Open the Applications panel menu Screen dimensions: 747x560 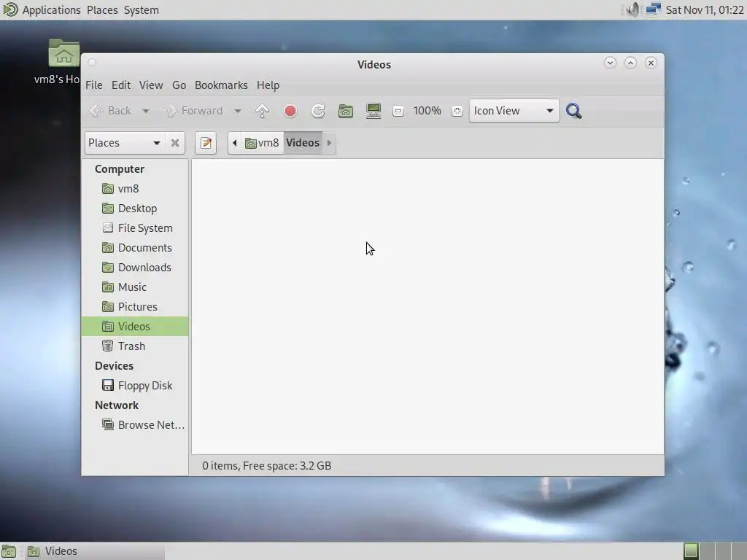point(52,10)
